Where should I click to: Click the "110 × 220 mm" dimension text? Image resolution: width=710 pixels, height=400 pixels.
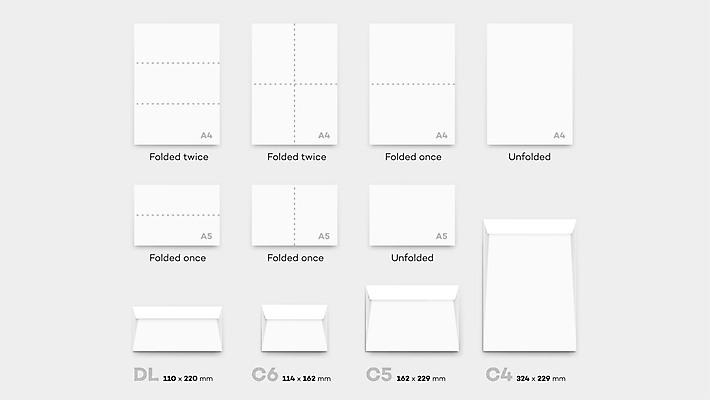[x=188, y=379]
